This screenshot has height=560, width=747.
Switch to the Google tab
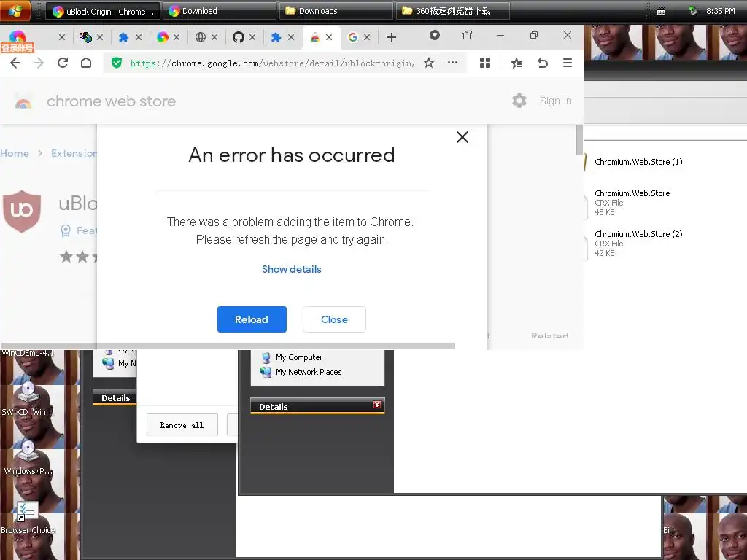[353, 37]
